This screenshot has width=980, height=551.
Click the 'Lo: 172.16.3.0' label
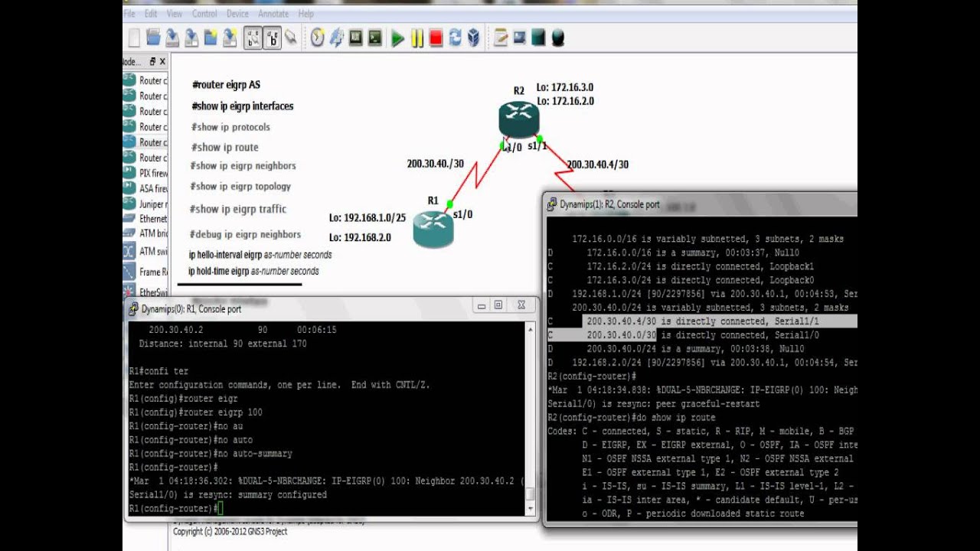(x=565, y=88)
